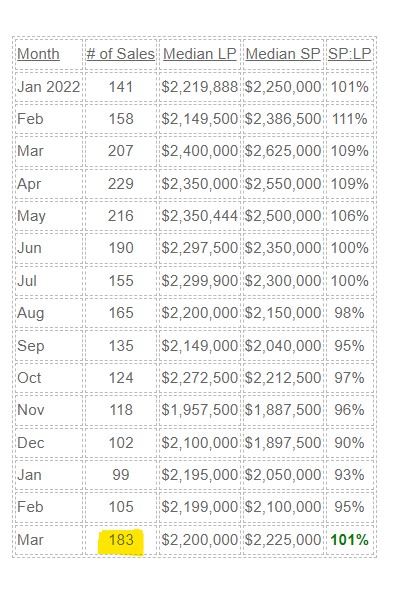Click the green 101% cell for Mar
The image size is (399, 595).
(x=350, y=540)
